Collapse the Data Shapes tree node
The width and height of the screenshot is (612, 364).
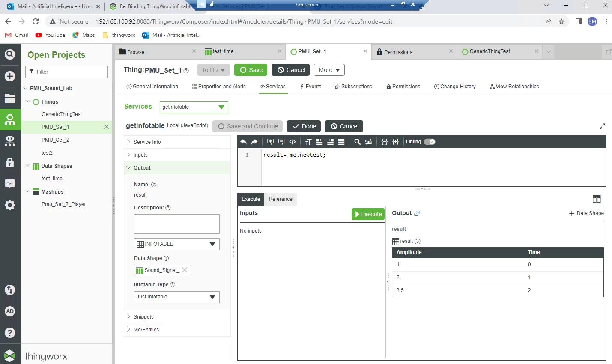27,166
